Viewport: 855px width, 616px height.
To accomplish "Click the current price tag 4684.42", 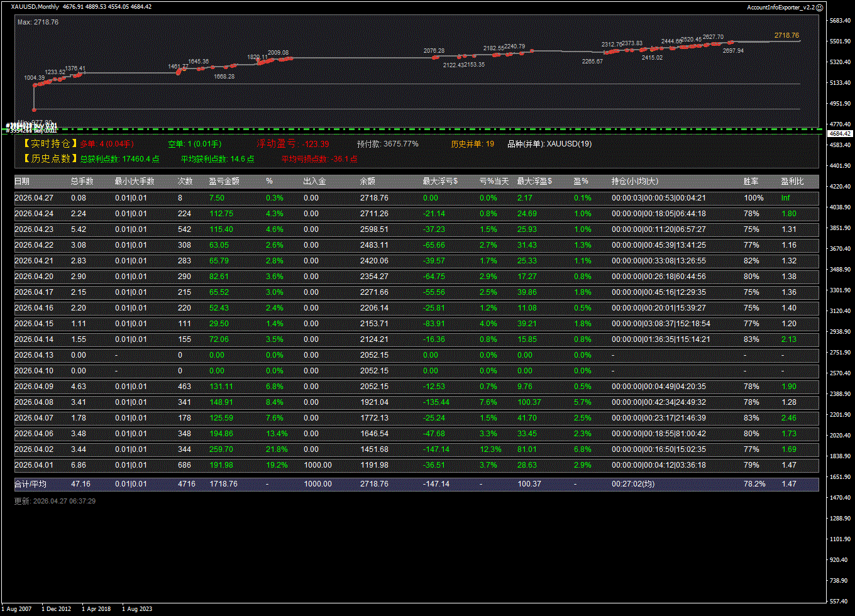I will click(x=840, y=134).
